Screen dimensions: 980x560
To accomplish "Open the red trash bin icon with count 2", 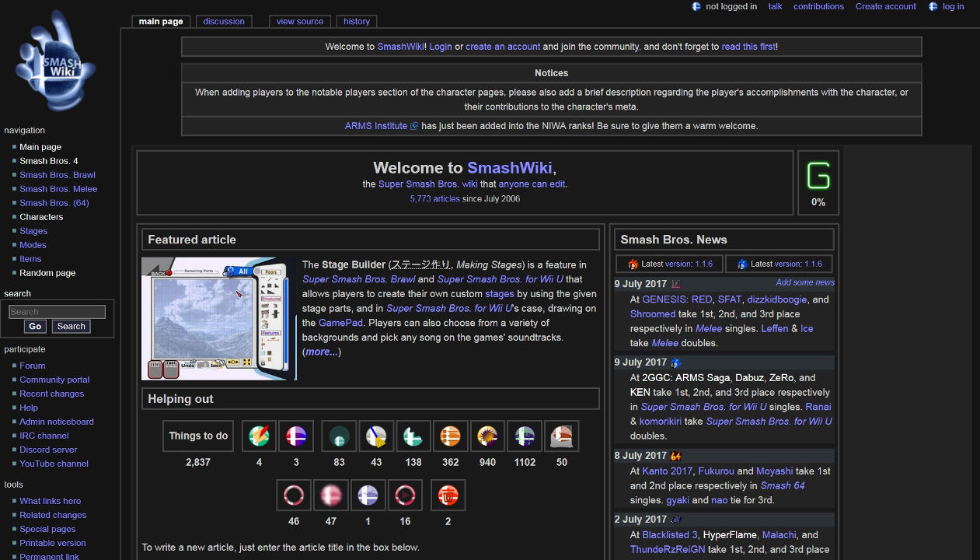I will (x=448, y=495).
